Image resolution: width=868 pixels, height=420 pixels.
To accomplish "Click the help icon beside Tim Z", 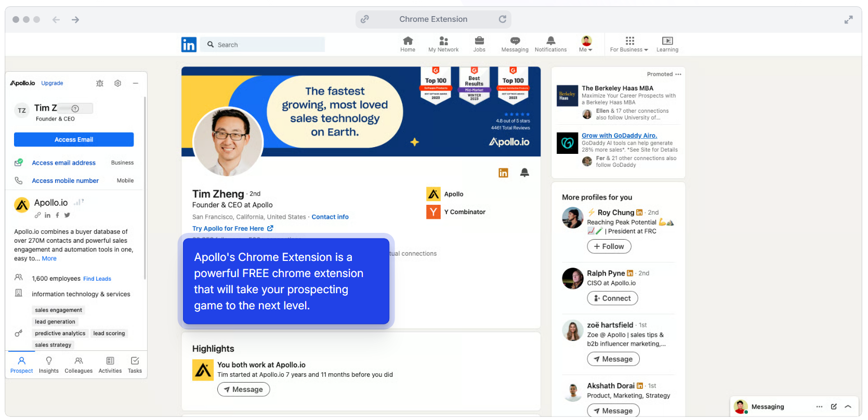I will [x=75, y=109].
